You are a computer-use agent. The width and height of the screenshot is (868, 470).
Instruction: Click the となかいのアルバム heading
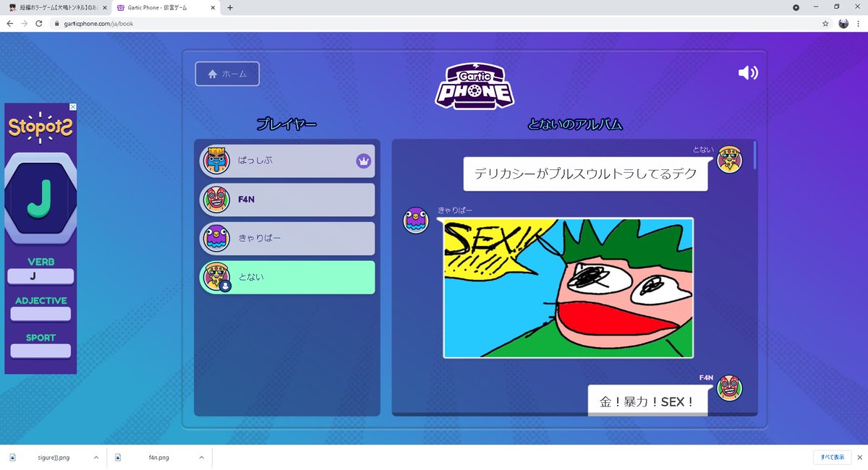pyautogui.click(x=575, y=124)
